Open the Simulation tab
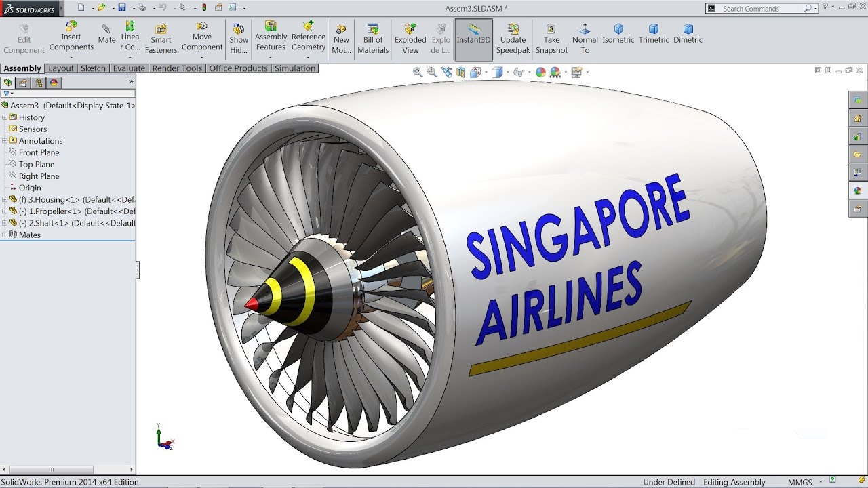Image resolution: width=868 pixels, height=488 pixels. (295, 68)
